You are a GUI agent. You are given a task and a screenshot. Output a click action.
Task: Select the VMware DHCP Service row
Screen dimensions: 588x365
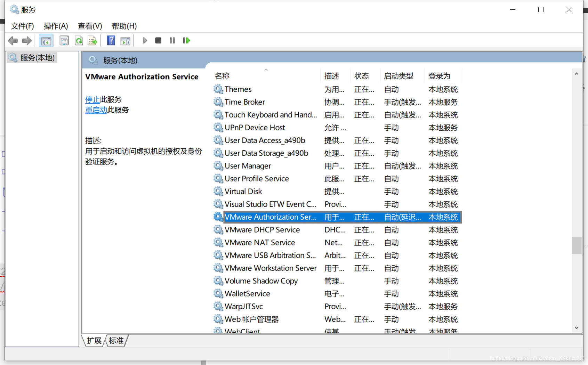[x=337, y=230]
